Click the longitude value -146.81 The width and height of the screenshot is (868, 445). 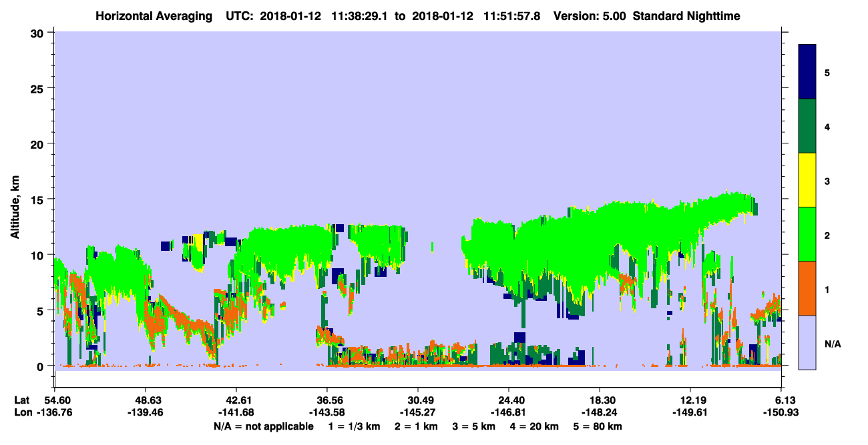[x=509, y=412]
